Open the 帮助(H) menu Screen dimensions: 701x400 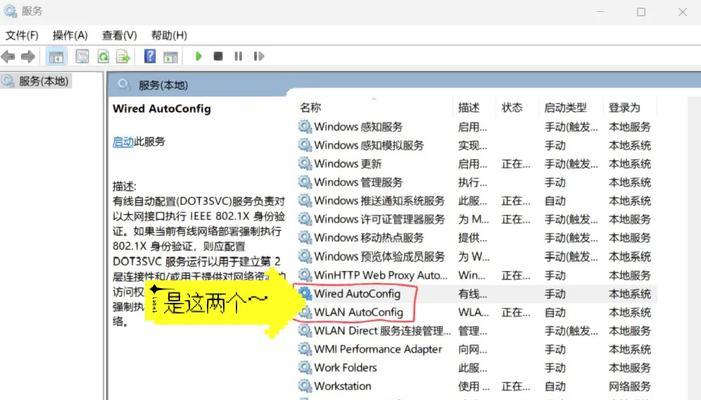(x=169, y=35)
